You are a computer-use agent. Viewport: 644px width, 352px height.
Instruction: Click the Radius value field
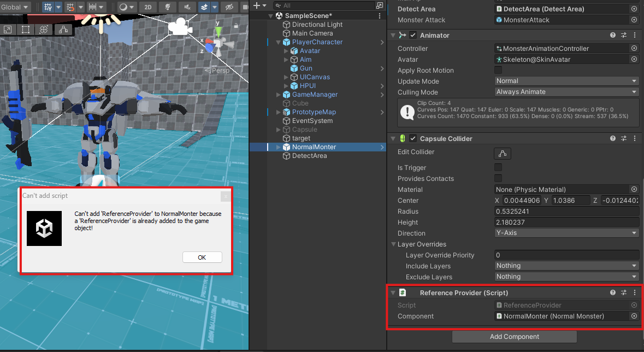point(567,212)
